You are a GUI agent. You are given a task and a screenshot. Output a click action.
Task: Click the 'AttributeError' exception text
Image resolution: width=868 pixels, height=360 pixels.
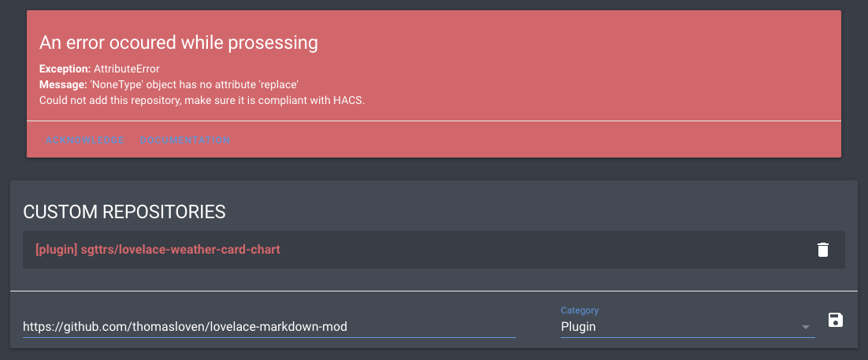coord(127,69)
